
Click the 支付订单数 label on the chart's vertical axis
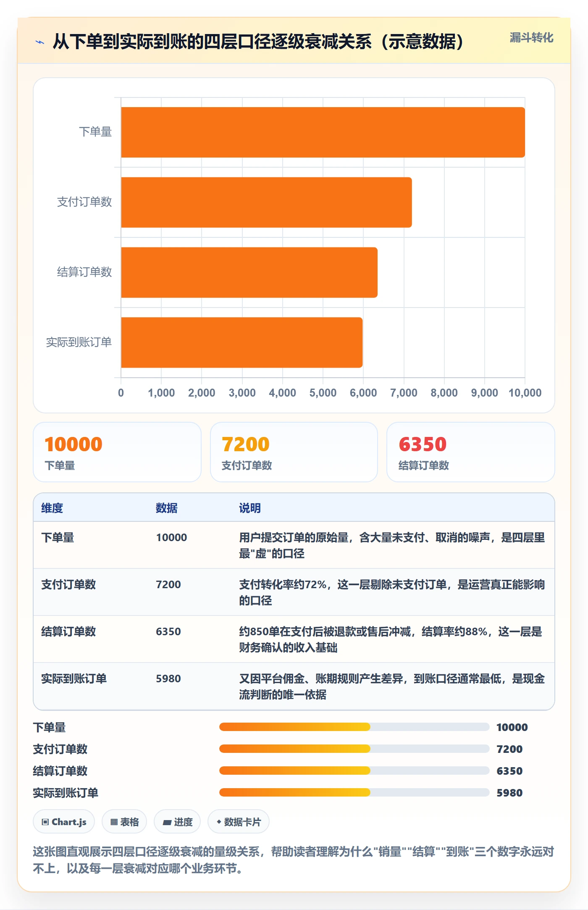84,202
